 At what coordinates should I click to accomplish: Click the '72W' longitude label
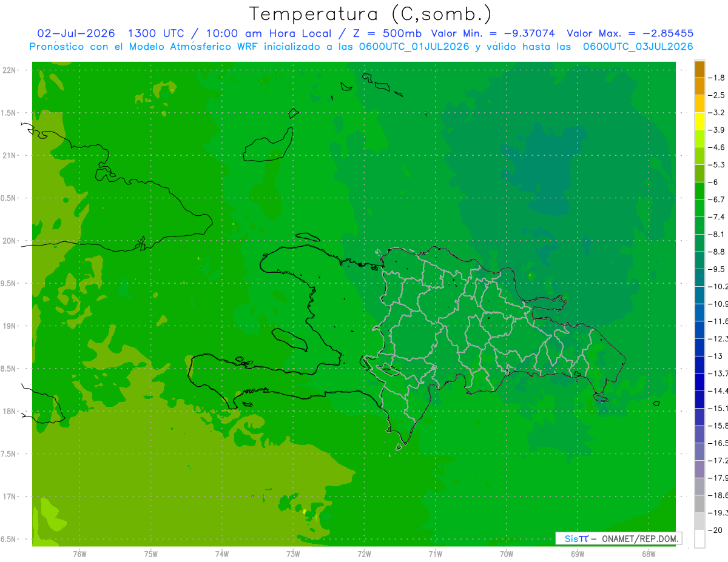[x=364, y=554]
